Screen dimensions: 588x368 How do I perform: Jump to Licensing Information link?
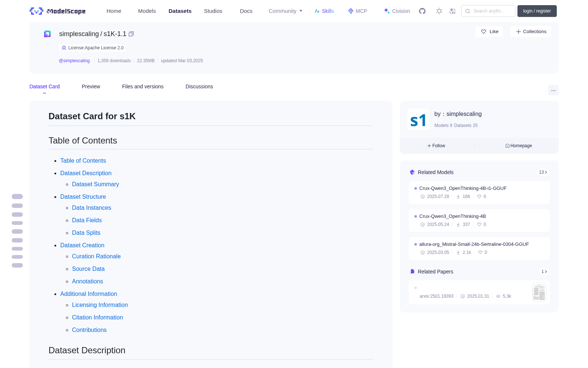[100, 305]
